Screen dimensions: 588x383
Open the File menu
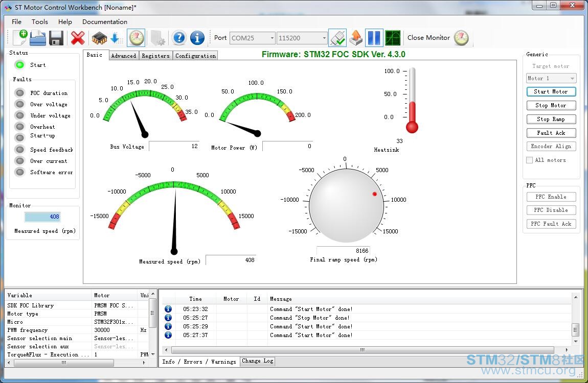(16, 22)
